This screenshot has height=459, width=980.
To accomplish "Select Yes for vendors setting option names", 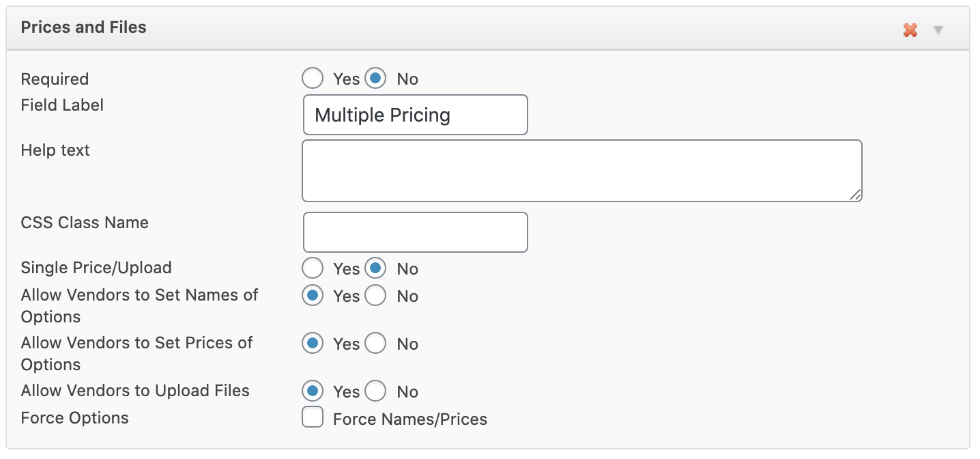I will pyautogui.click(x=313, y=296).
